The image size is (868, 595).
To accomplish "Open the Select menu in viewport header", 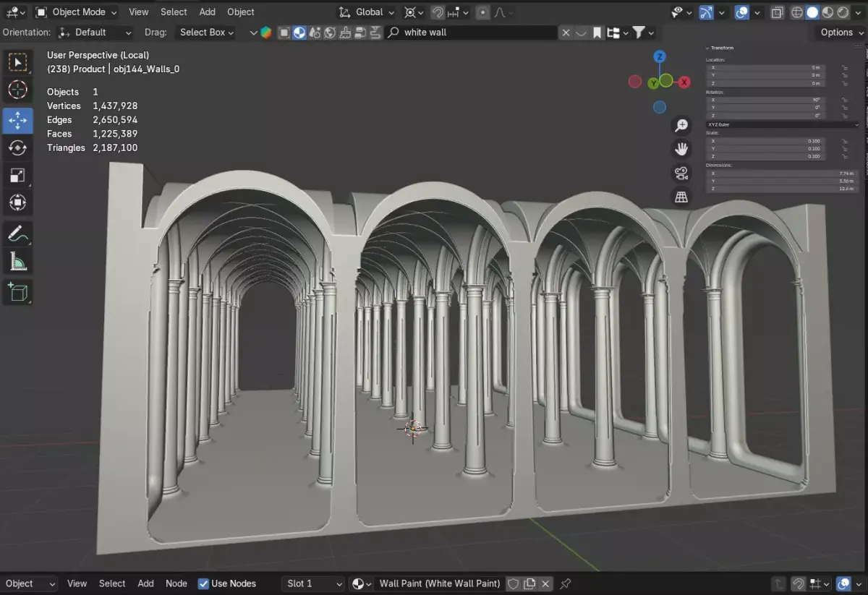I will [x=174, y=12].
